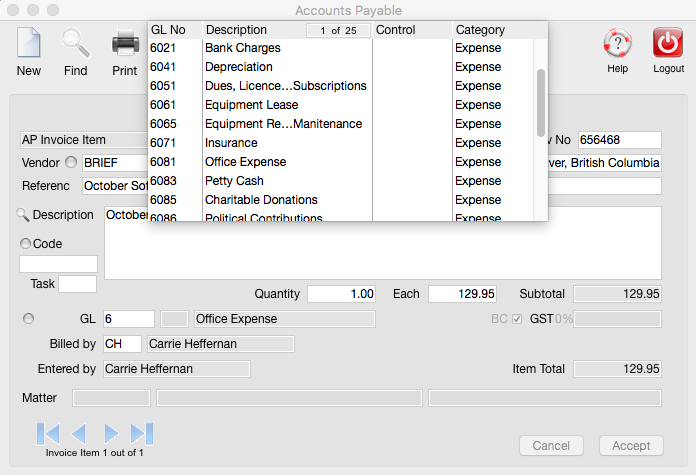Click the Cancel button
Viewport: 696px width, 475px height.
(551, 446)
